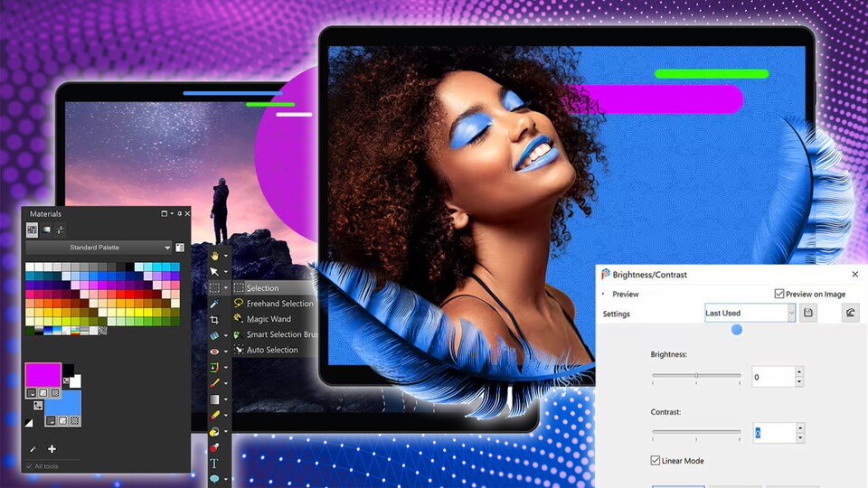Switch to the Swatches tab in Materials
The height and width of the screenshot is (488, 868).
33,230
